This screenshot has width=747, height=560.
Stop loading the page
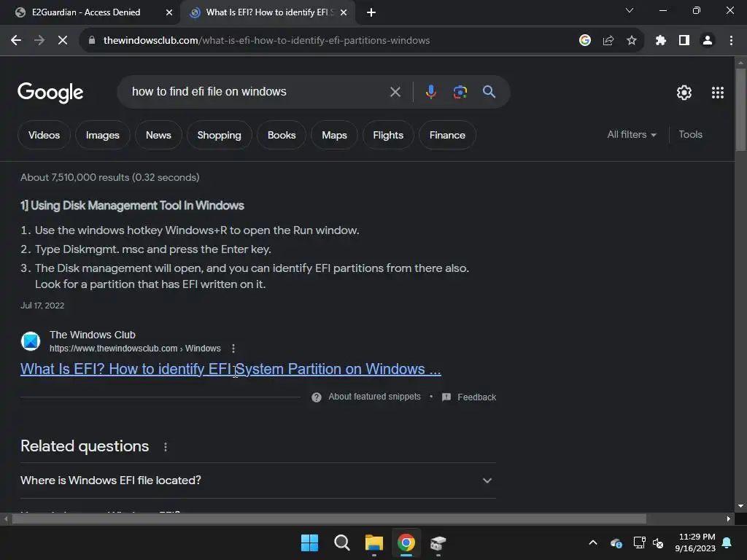[x=63, y=41]
